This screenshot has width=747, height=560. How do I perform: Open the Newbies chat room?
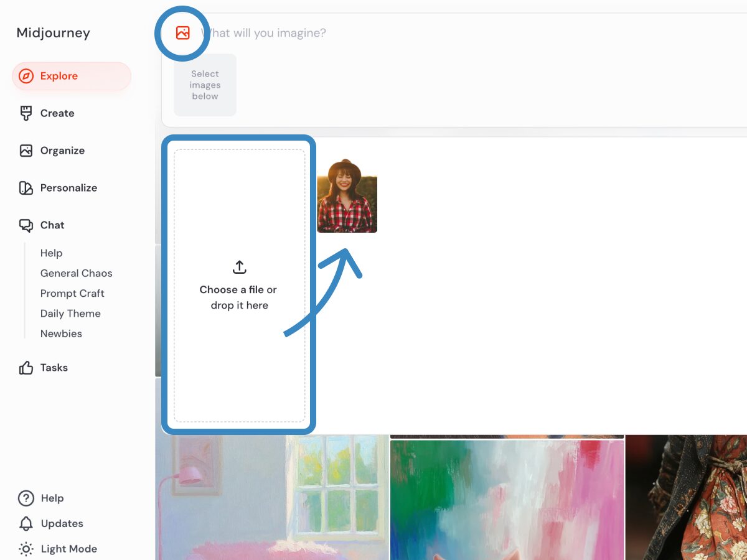pyautogui.click(x=61, y=334)
